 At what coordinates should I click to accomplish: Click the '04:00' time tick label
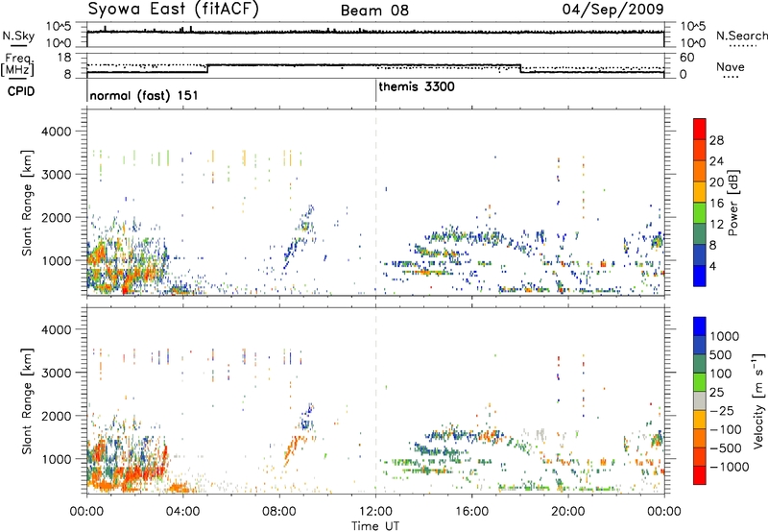click(x=182, y=512)
